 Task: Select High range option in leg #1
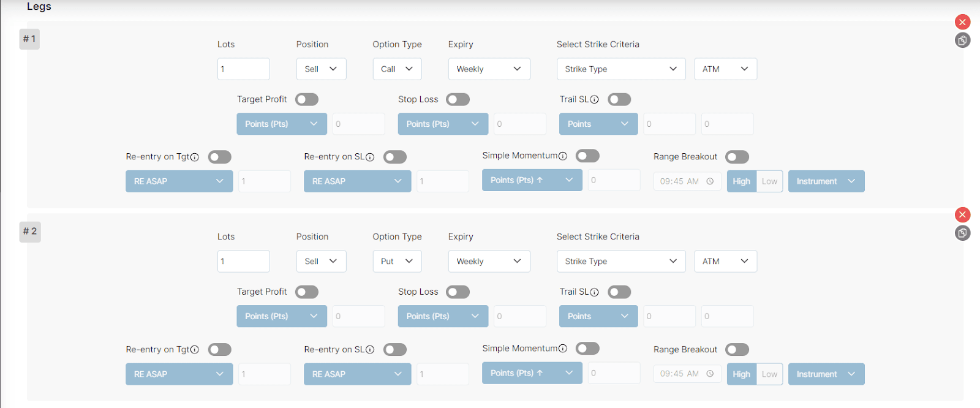[741, 181]
